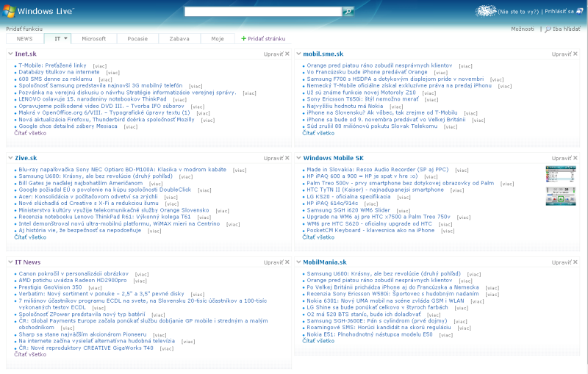Open 'HP iPAQ 614c/914c' headline

pyautogui.click(x=332, y=203)
